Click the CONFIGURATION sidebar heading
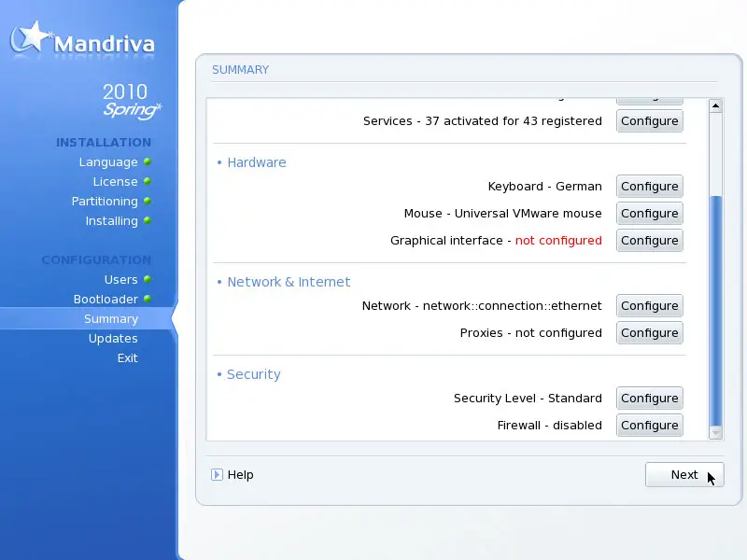 click(x=97, y=260)
